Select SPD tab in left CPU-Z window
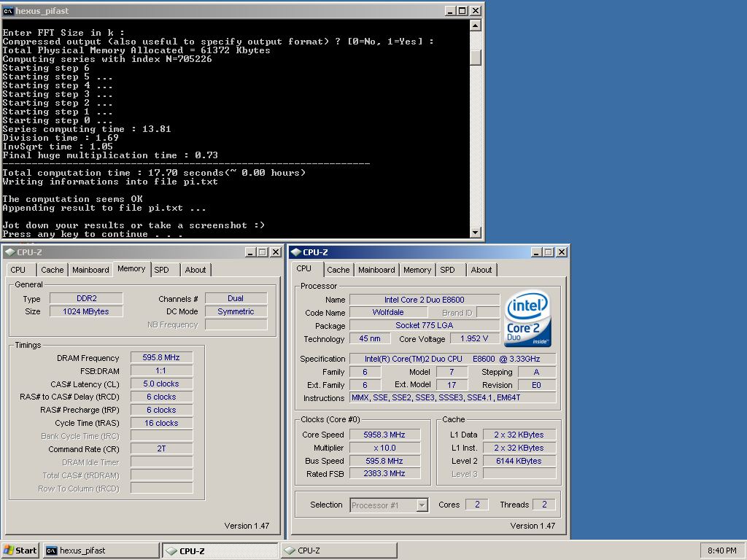Screen dimensions: 747x560 coord(162,270)
